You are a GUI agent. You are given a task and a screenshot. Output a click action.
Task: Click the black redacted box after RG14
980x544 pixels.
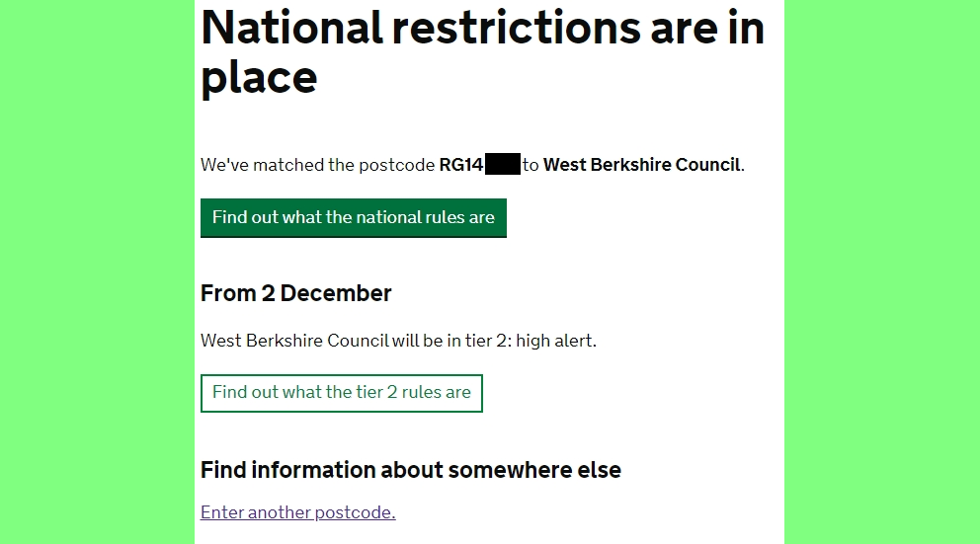[503, 164]
